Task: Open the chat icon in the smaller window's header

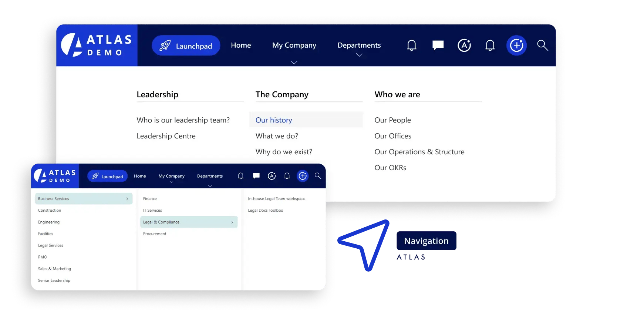Action: coord(256,176)
